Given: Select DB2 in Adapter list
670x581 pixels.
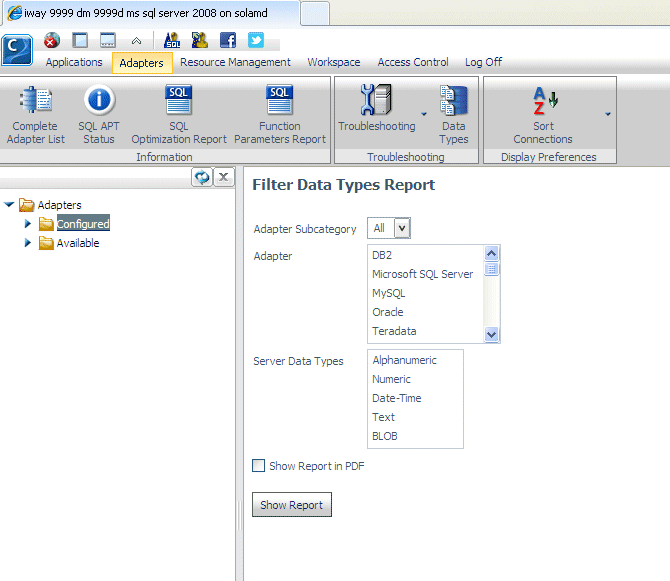Looking at the screenshot, I should coord(426,255).
